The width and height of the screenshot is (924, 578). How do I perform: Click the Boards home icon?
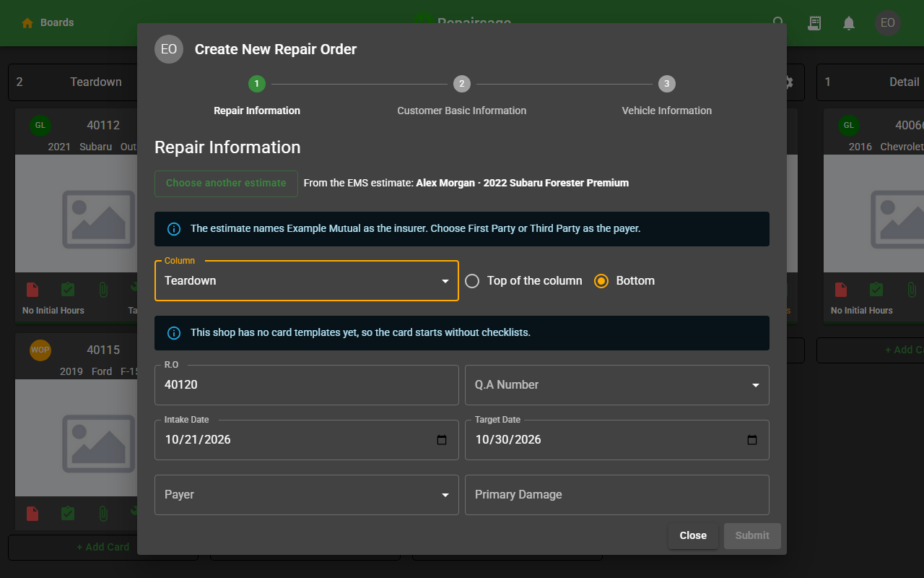(27, 23)
